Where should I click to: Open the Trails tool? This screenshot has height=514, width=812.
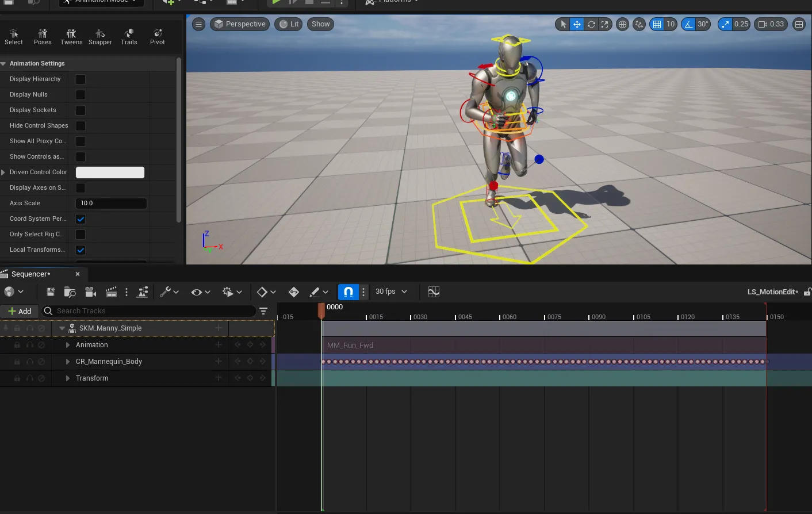[x=129, y=37]
